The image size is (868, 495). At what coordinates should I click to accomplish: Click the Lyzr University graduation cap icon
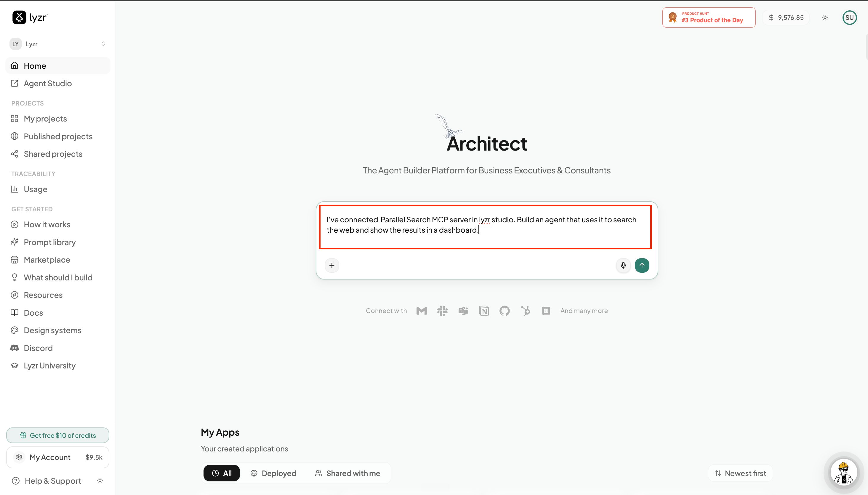14,365
